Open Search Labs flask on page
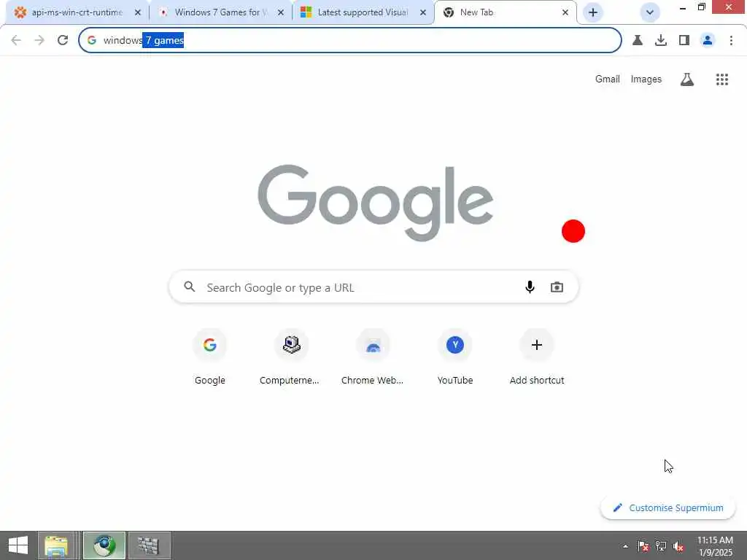Screen dimensions: 747x560 click(687, 79)
